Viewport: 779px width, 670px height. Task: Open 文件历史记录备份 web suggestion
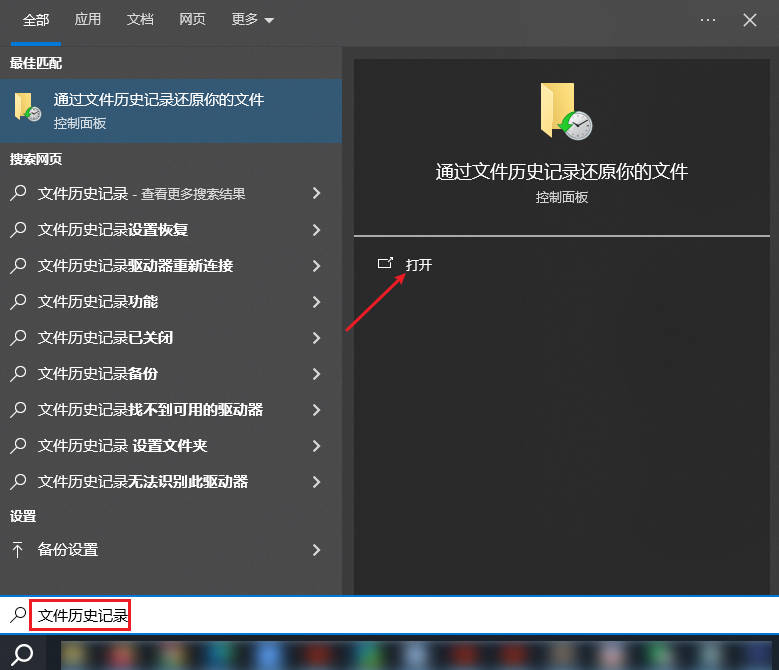(98, 373)
